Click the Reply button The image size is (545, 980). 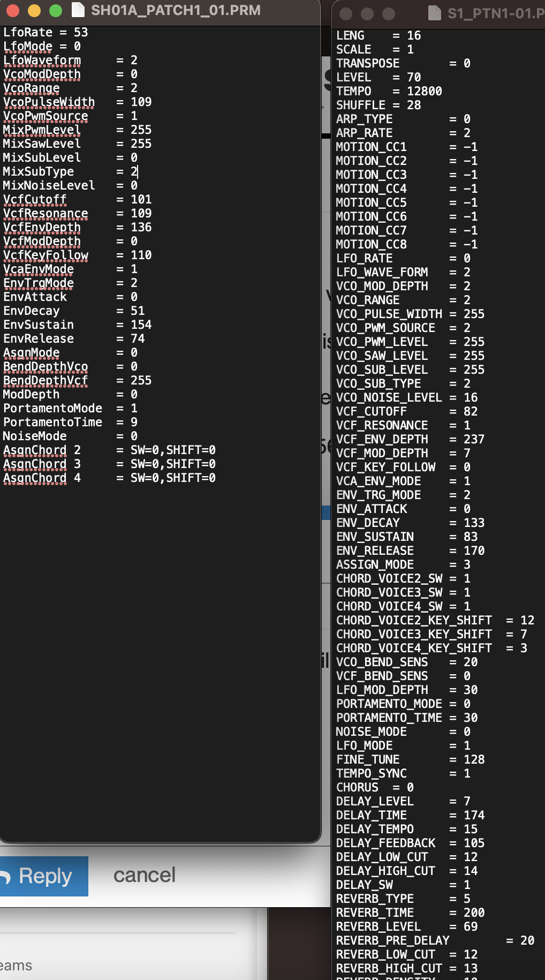coord(44,876)
